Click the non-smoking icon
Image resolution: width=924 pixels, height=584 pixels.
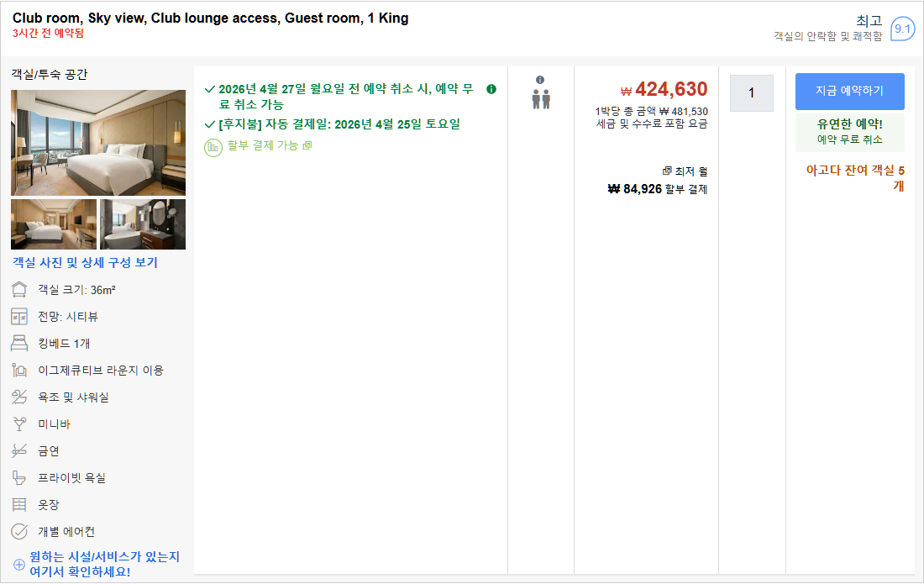click(19, 451)
